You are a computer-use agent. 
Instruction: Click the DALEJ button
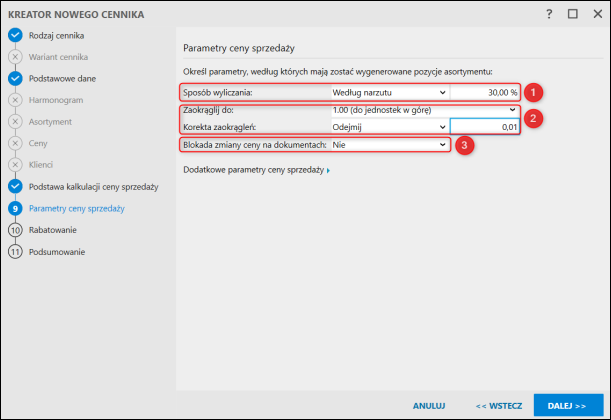(x=567, y=406)
